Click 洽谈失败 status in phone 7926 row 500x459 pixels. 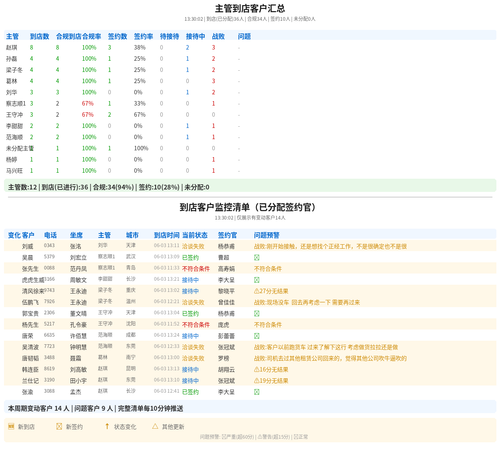[x=193, y=302]
